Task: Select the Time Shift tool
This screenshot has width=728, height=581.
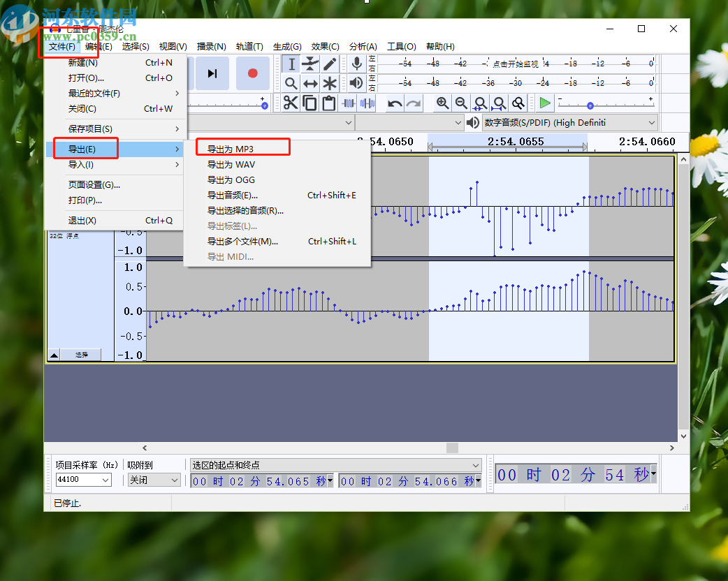Action: tap(310, 84)
